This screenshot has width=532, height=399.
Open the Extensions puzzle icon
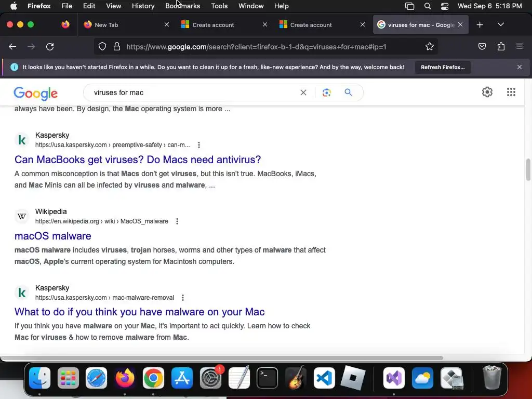click(501, 46)
